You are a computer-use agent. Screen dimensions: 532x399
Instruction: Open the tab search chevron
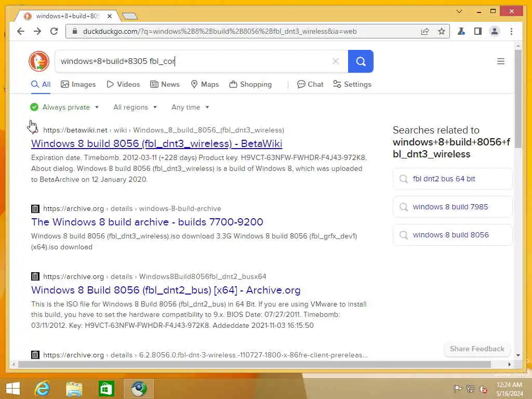(459, 11)
